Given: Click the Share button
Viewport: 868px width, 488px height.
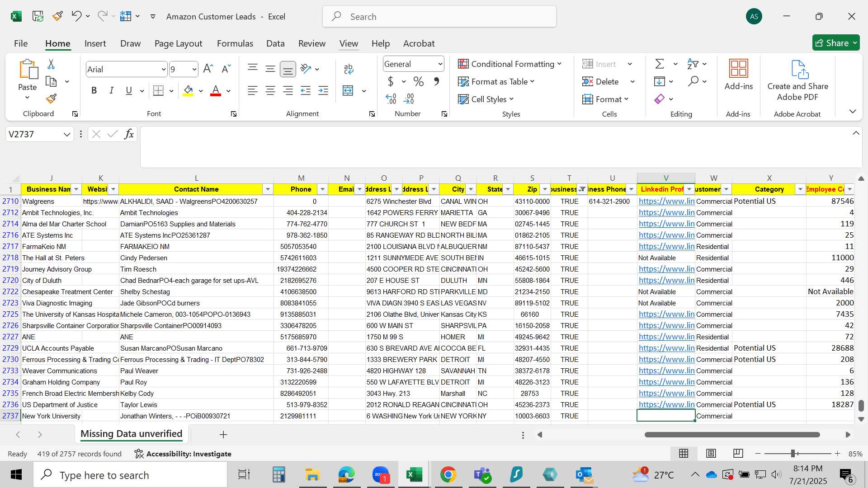Looking at the screenshot, I should tap(836, 43).
